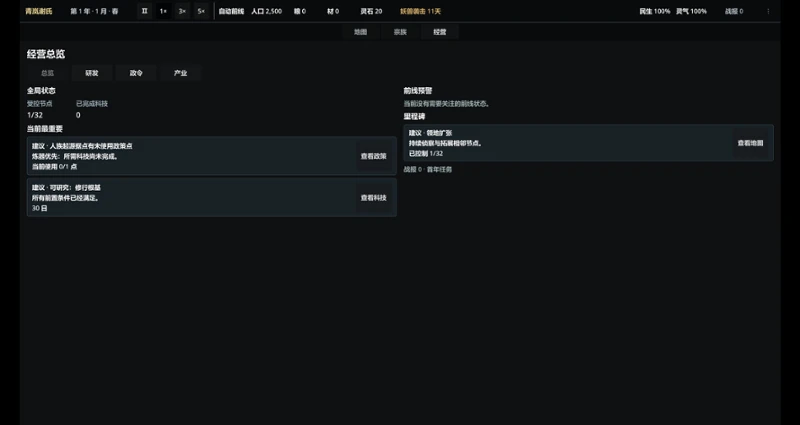Open the 政令 decrees sub-tab
Screen dimensions: 800x425
[136, 73]
